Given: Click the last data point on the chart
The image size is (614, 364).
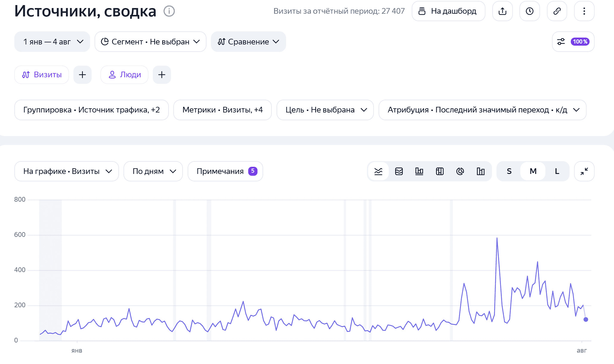Looking at the screenshot, I should (586, 320).
